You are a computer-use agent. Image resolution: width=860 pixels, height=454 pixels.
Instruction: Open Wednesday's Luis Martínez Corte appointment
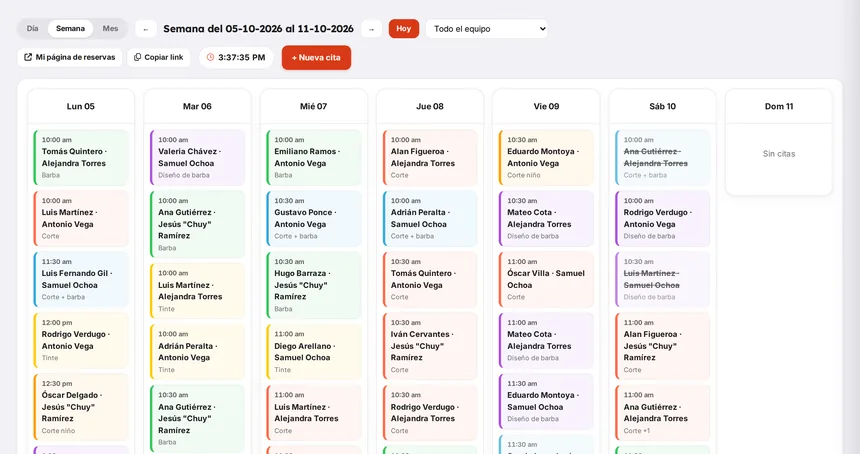[313, 412]
